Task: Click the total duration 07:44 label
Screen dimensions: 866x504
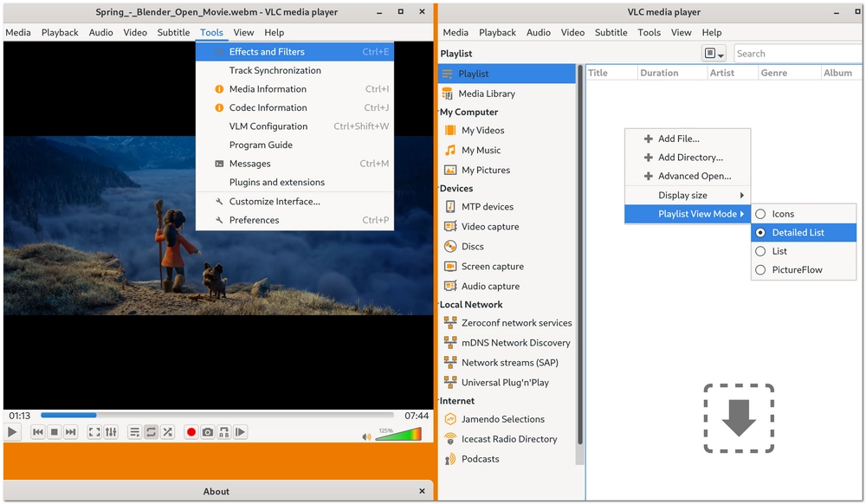Action: coord(417,416)
